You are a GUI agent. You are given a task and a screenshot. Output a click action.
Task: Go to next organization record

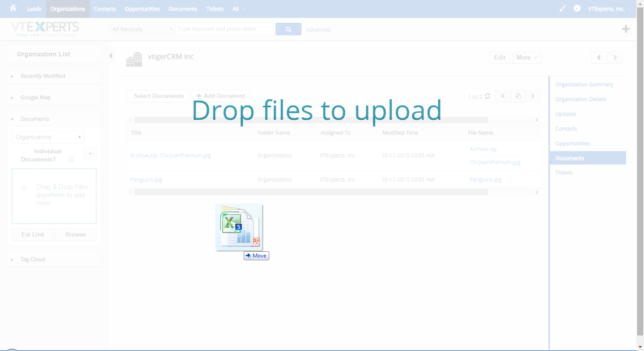click(x=615, y=57)
